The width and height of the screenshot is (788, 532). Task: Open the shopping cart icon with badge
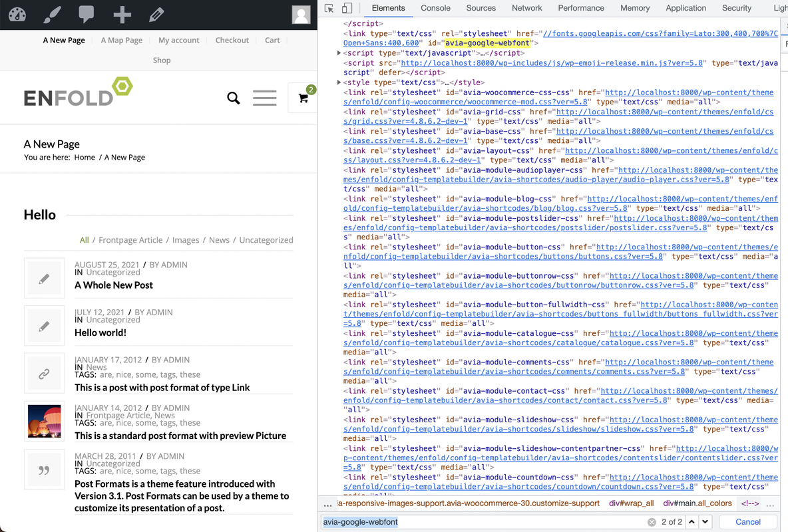click(x=303, y=98)
